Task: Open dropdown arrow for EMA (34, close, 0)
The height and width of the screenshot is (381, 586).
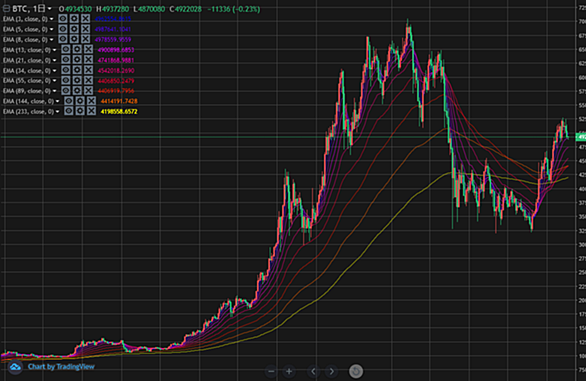Action: pyautogui.click(x=55, y=70)
